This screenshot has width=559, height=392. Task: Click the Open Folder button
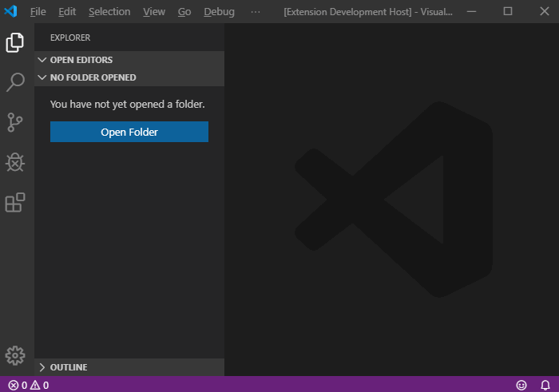(x=129, y=132)
